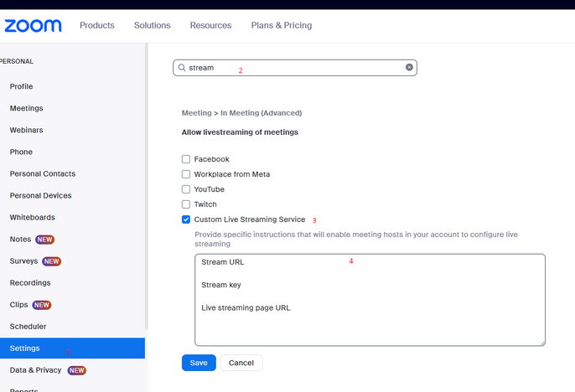Open Data & Privacy
575x392 pixels.
coord(35,370)
